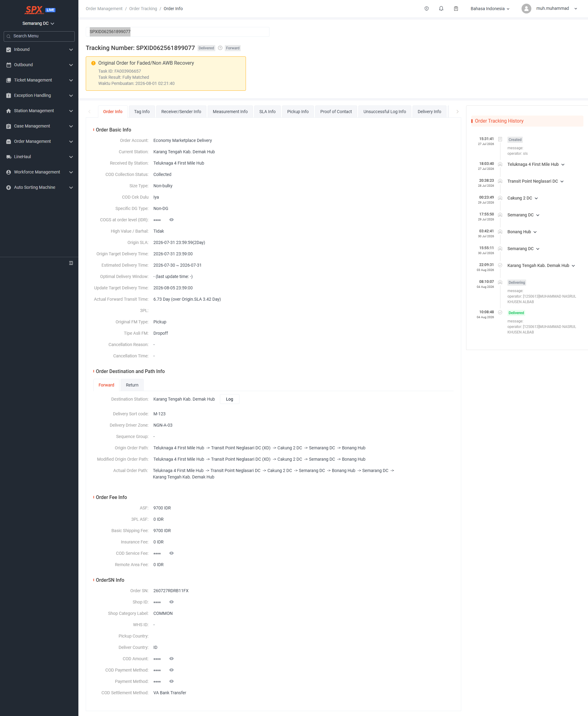Open the Bahasa Indonesia language dropdown

(490, 9)
